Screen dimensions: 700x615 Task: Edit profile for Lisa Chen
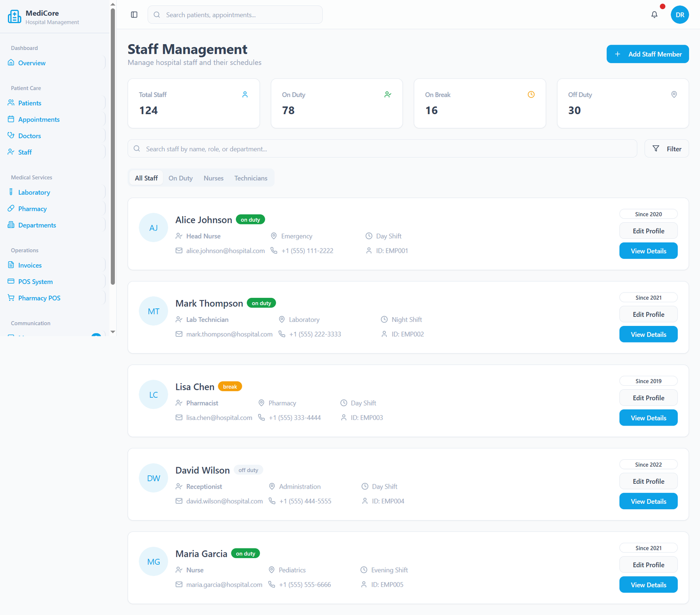[x=648, y=398]
